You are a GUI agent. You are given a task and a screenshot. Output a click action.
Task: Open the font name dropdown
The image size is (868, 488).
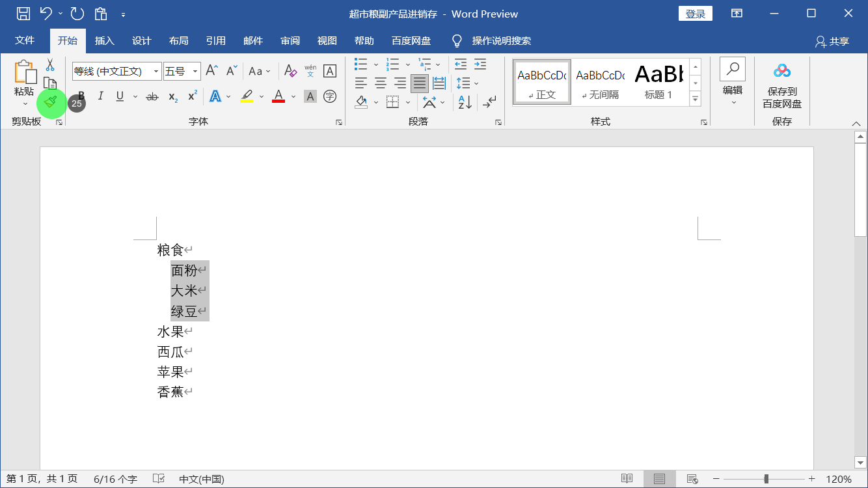click(156, 72)
